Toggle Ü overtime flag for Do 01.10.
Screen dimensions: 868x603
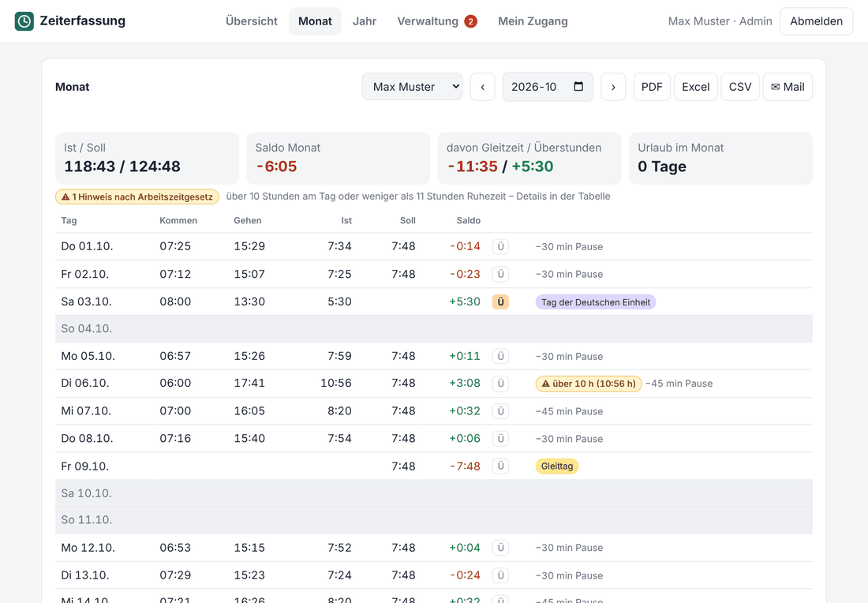[500, 246]
